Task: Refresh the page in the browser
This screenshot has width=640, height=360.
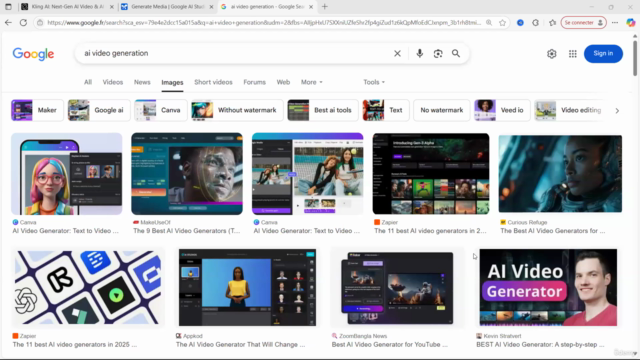Action: pos(23,23)
